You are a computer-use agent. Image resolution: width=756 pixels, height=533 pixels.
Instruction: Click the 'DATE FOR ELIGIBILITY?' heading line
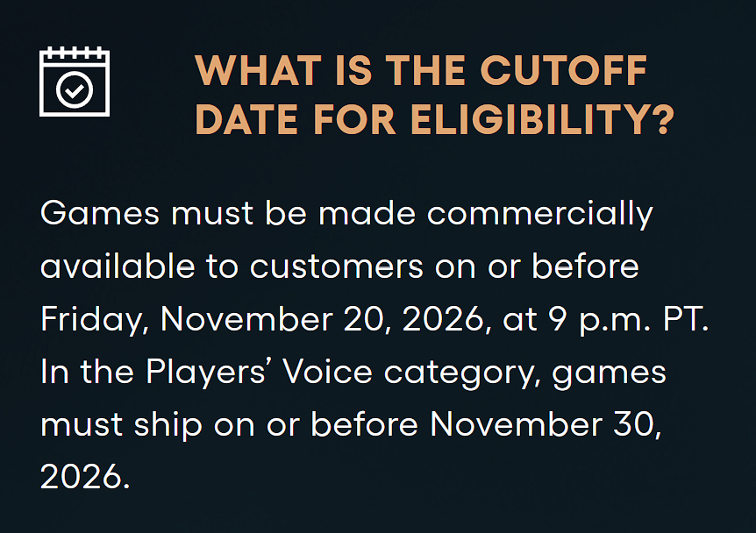434,119
